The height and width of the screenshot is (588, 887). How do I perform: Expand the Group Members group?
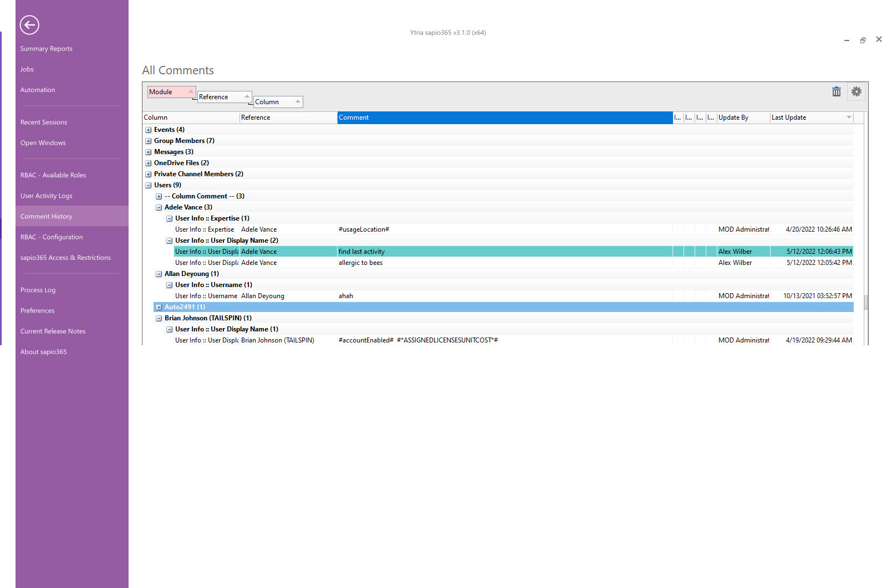click(149, 141)
